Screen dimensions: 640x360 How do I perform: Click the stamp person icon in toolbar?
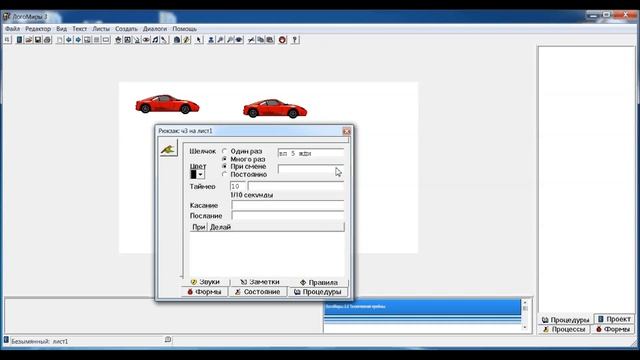pyautogui.click(x=211, y=40)
